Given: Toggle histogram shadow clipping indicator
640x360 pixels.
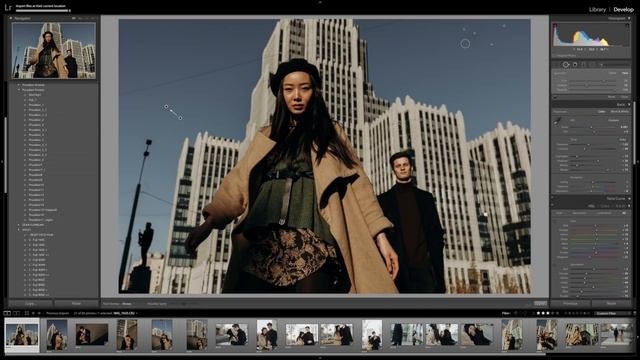Looking at the screenshot, I should click(x=555, y=26).
